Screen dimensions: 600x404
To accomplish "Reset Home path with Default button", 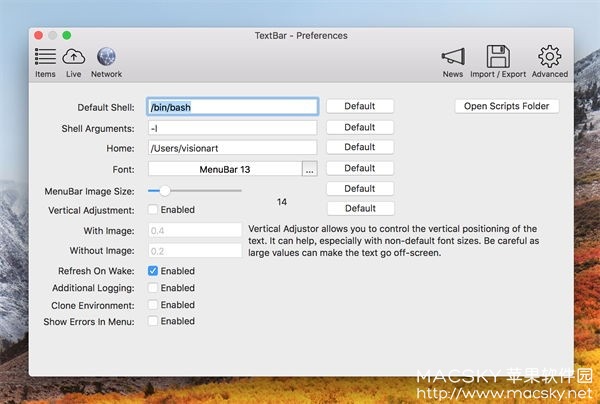I will pyautogui.click(x=360, y=147).
